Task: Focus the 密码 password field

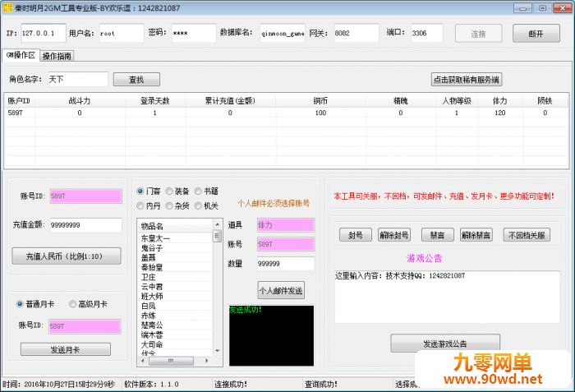Action: pos(194,33)
